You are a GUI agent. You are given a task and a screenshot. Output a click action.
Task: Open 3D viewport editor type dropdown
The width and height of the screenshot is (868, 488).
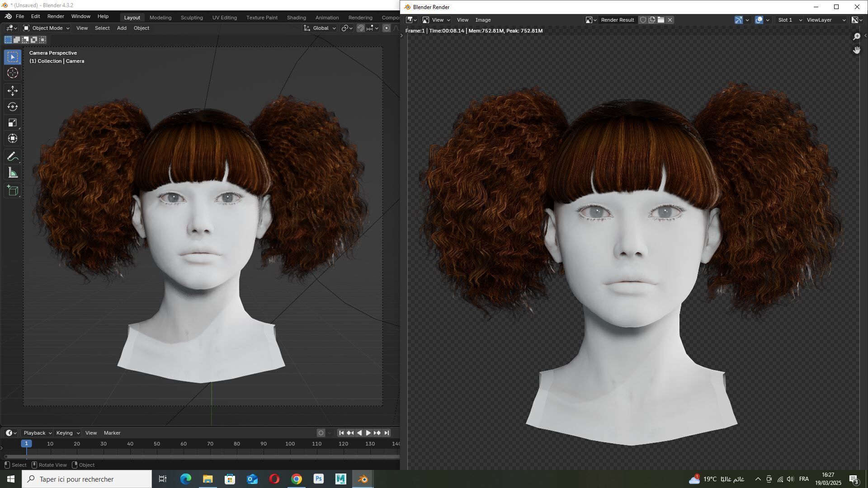click(11, 28)
